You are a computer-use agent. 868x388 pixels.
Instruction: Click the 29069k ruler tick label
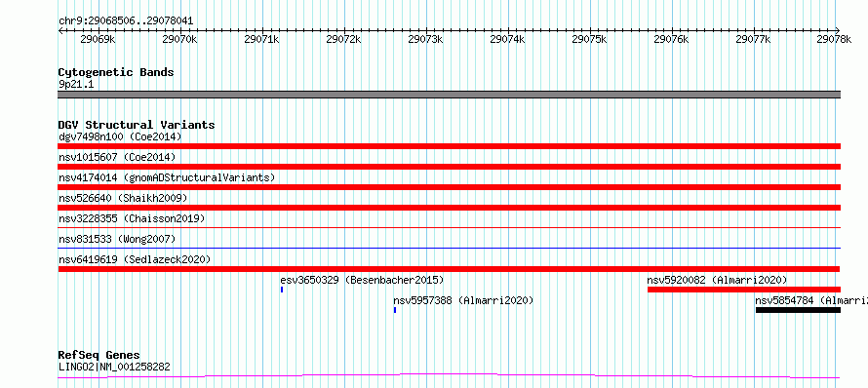pos(98,39)
